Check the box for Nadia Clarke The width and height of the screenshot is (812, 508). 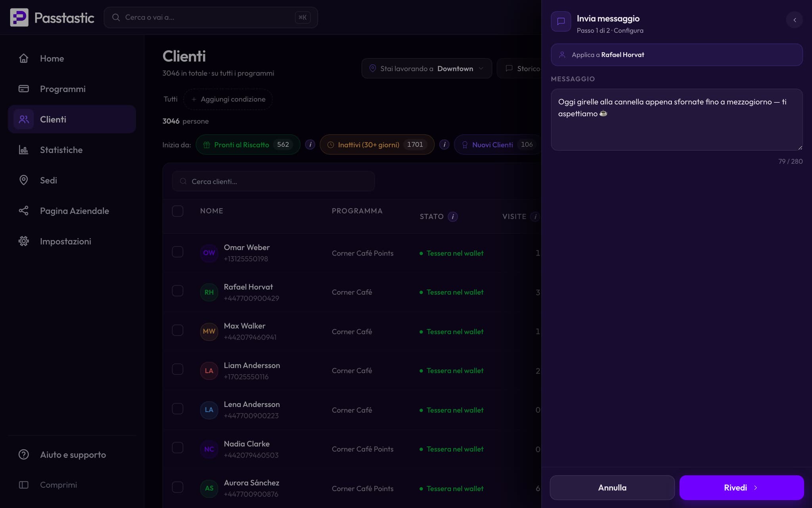pyautogui.click(x=178, y=448)
